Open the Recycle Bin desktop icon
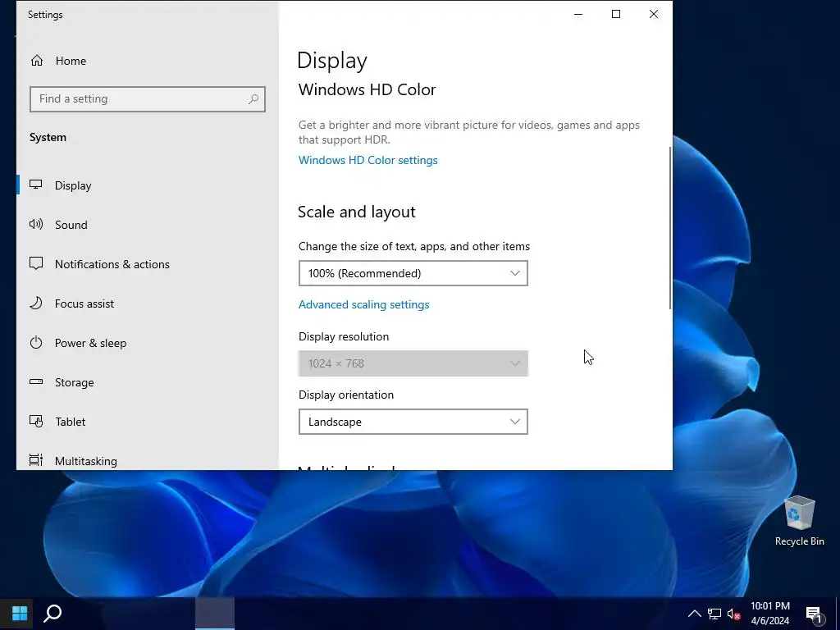 pyautogui.click(x=799, y=521)
